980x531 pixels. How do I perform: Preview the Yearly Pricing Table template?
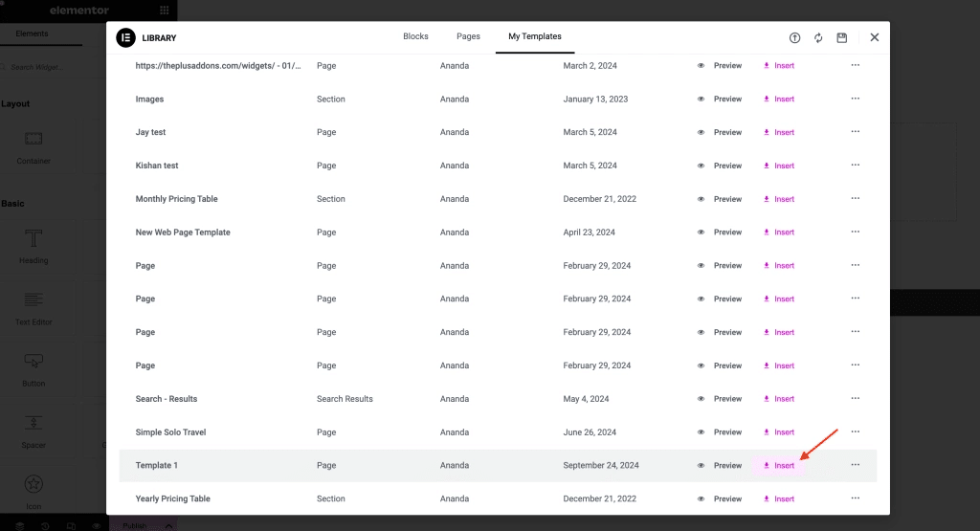coord(720,498)
